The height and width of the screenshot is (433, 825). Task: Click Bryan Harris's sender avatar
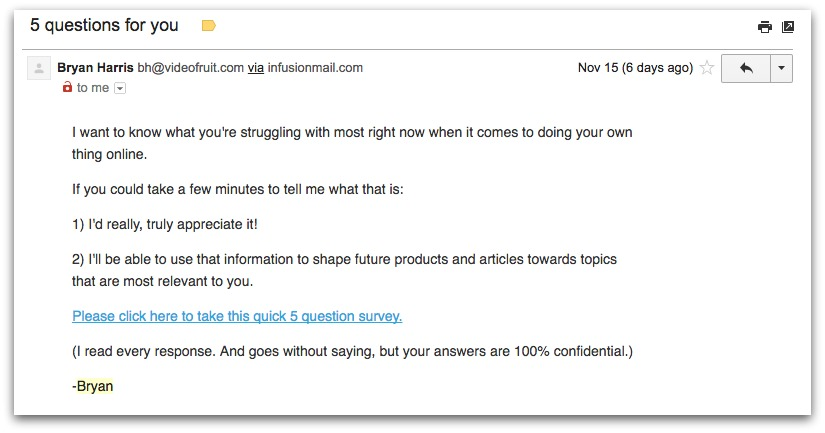click(x=39, y=68)
